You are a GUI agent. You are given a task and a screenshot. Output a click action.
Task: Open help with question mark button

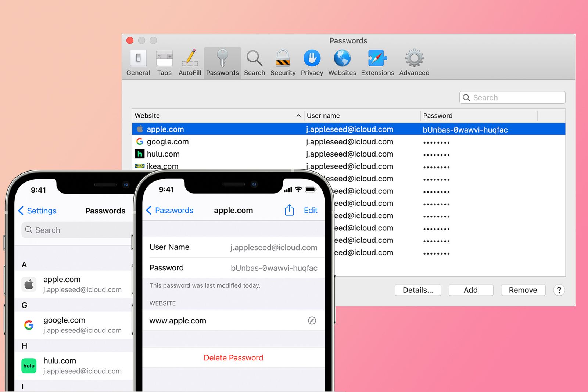point(559,290)
